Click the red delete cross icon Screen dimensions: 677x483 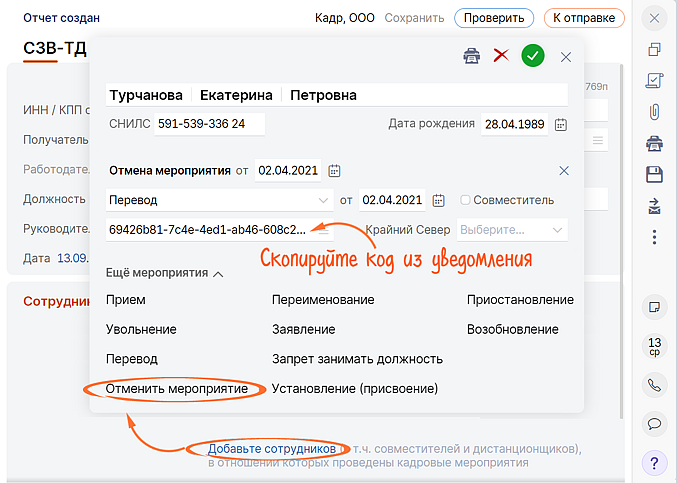point(501,57)
